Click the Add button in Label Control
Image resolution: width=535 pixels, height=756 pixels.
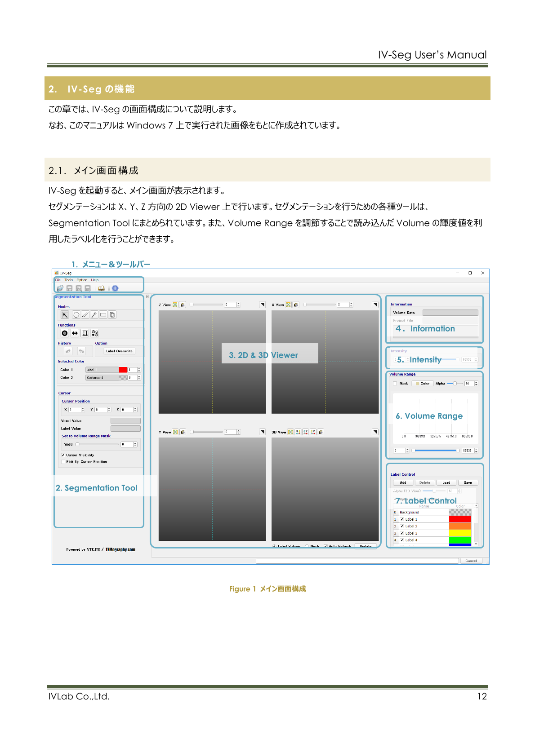pos(403,483)
